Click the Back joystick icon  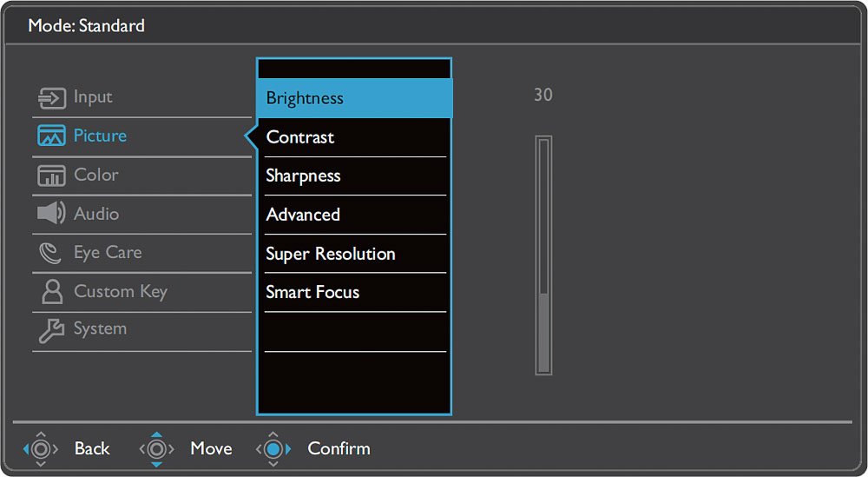point(41,448)
